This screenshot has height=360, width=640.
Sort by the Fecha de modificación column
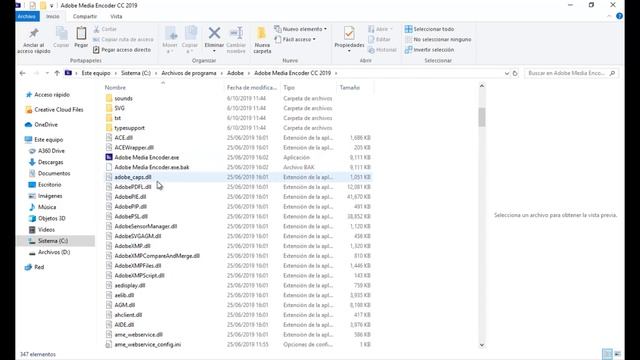coord(251,87)
